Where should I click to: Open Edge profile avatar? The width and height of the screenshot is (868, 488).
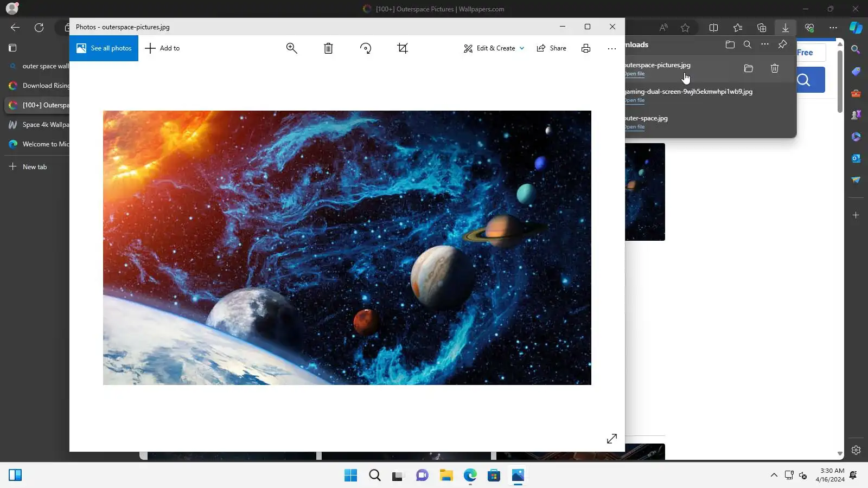coord(12,9)
